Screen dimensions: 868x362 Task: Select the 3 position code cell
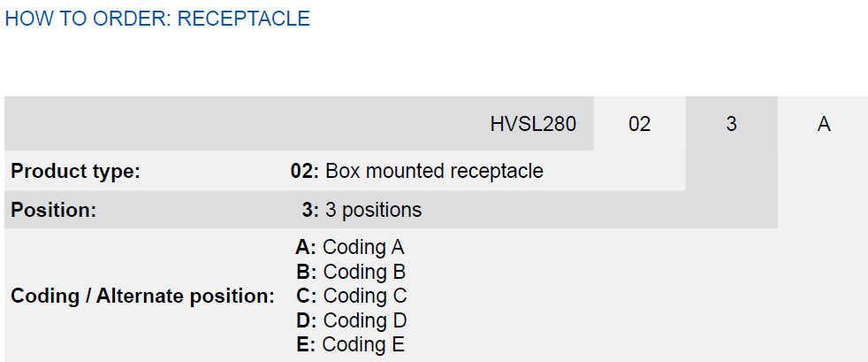point(731,124)
